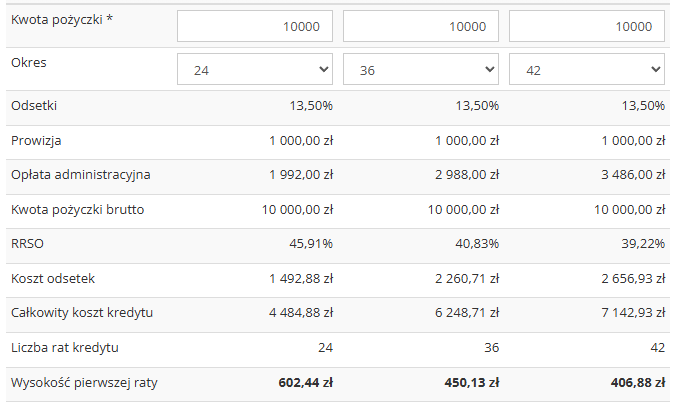Open the Okres dropdown showing 24
Viewport: 690px width, 405px height.
click(x=255, y=69)
